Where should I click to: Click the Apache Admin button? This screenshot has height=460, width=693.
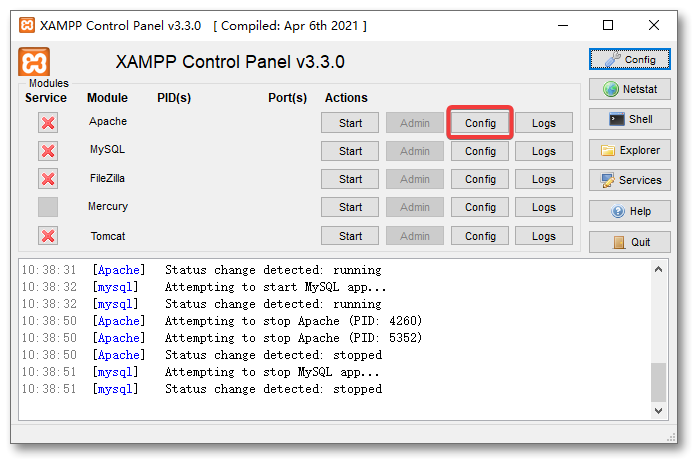(415, 123)
